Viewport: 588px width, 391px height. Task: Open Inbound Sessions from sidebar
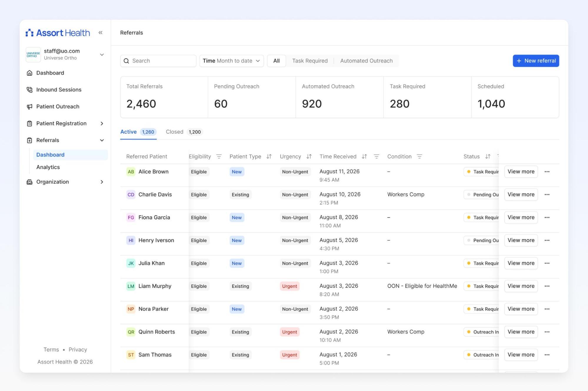pyautogui.click(x=59, y=90)
